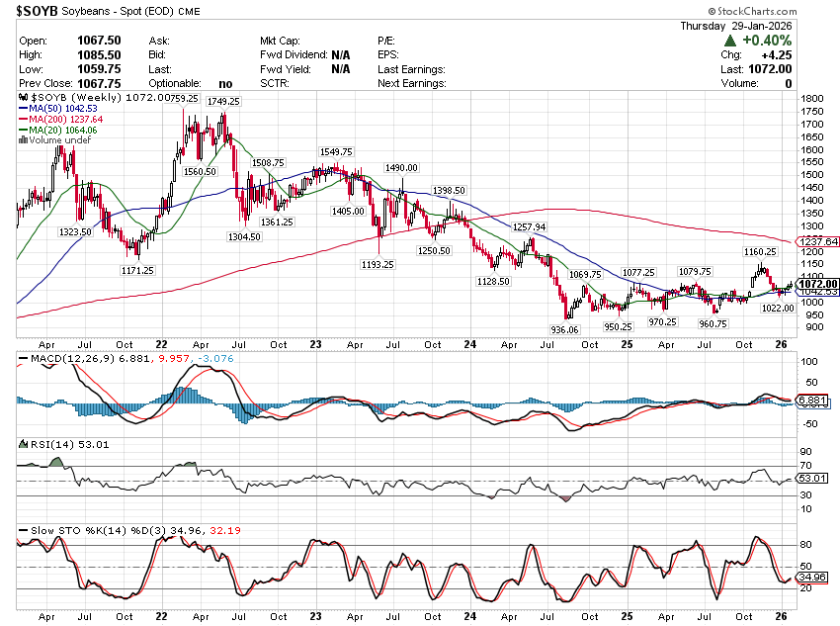Click the red 1237.64 MA(200) axis tag

pyautogui.click(x=818, y=241)
